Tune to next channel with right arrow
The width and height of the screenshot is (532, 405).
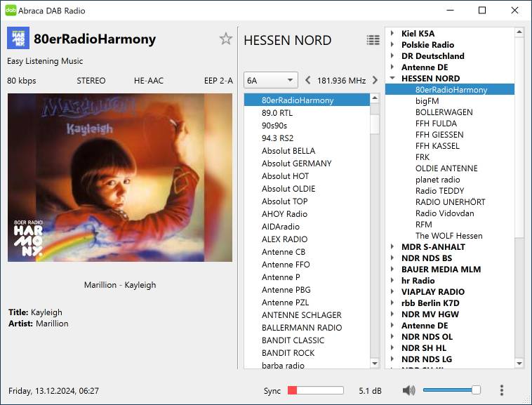(x=375, y=81)
